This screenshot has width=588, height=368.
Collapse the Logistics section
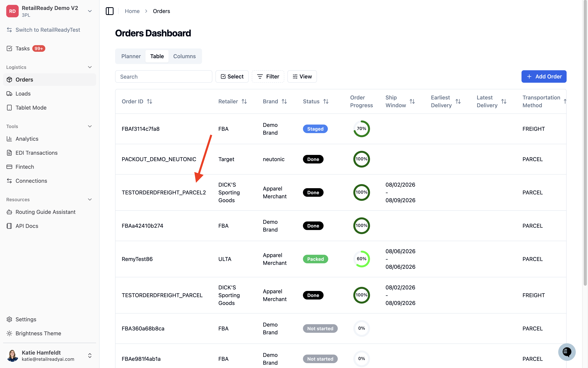click(x=90, y=67)
